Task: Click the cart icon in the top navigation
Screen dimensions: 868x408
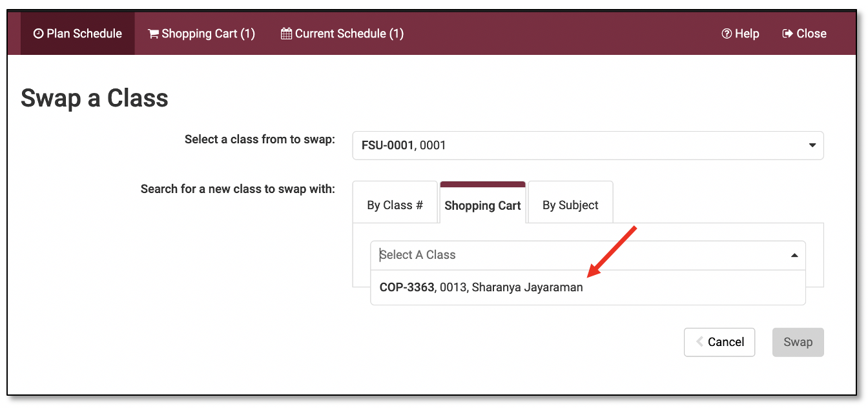Action: (153, 34)
